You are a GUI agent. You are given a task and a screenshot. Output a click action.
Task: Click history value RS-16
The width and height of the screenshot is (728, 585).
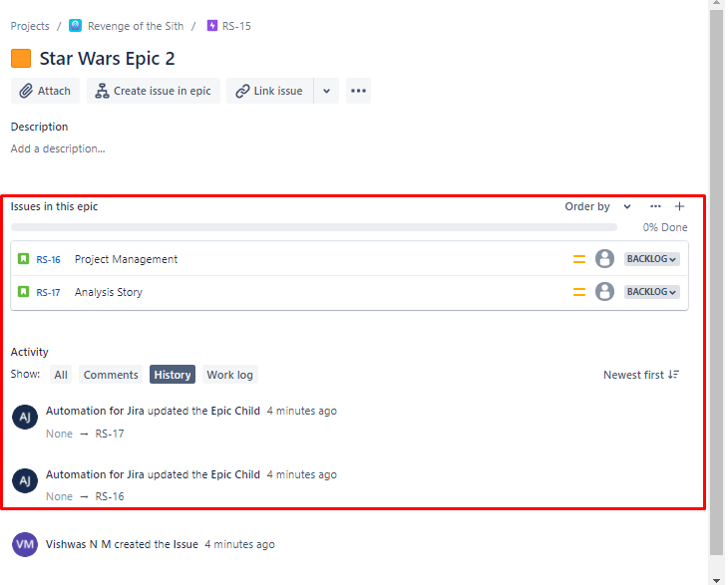110,496
